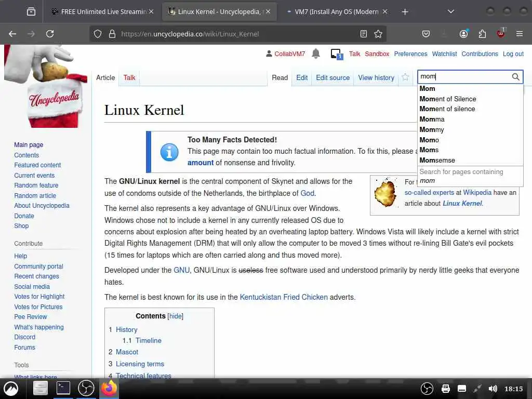Image resolution: width=532 pixels, height=399 pixels.
Task: Click the Uncyclopedia logo
Action: 46,87
